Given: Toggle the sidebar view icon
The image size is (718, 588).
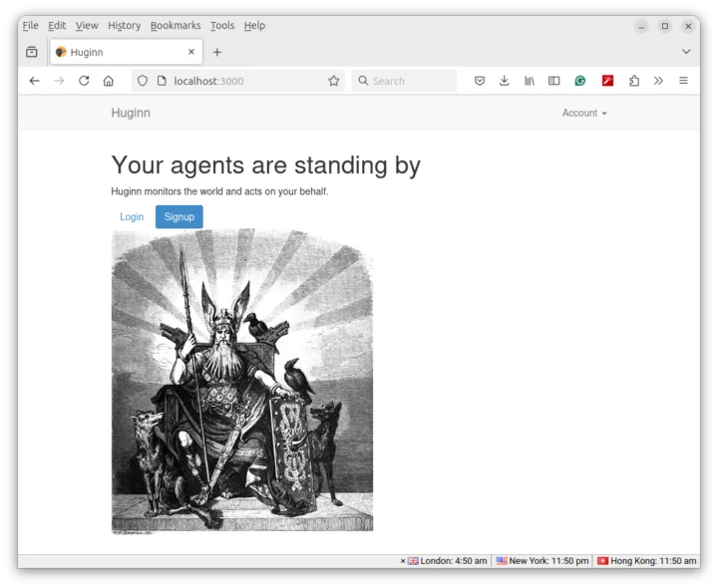Looking at the screenshot, I should (x=554, y=81).
